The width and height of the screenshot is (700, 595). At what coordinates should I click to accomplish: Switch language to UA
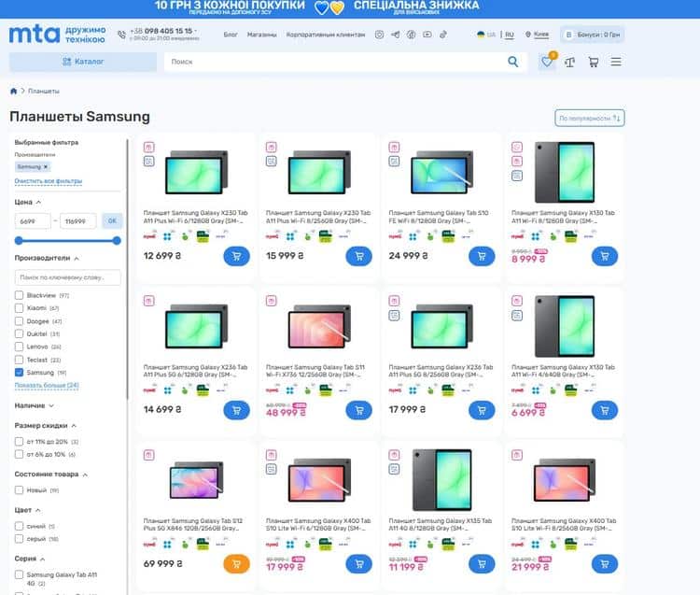[x=486, y=35]
